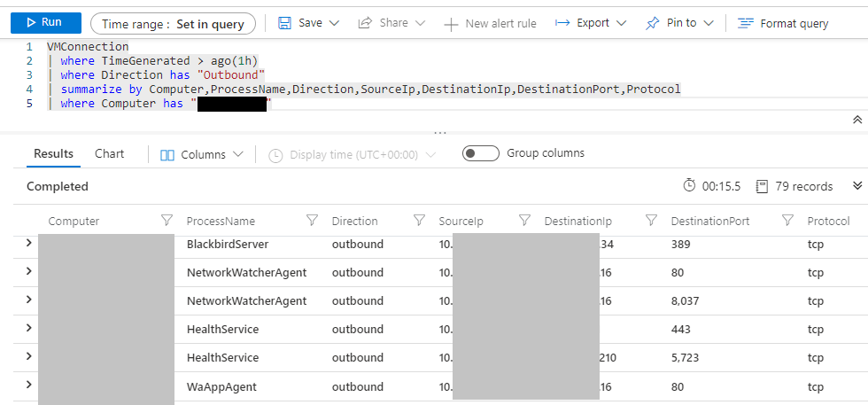
Task: Open the Pin to dropdown
Action: 679,23
